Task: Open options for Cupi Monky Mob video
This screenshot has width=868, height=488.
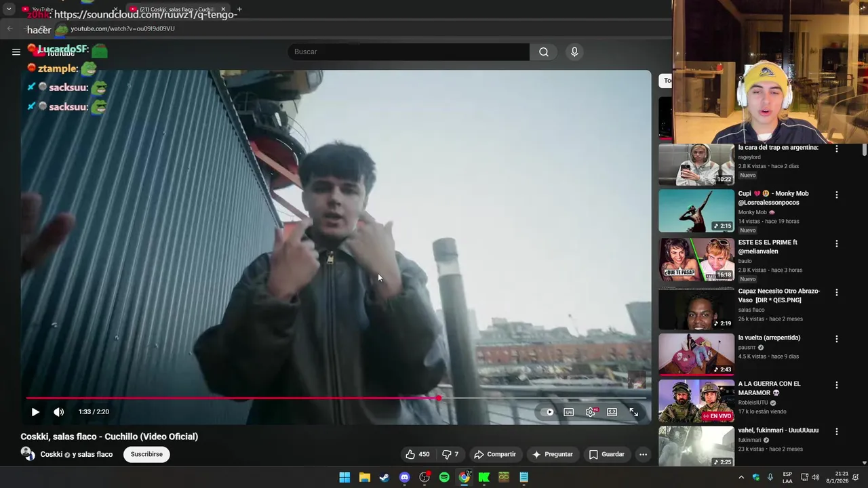Action: (x=836, y=195)
